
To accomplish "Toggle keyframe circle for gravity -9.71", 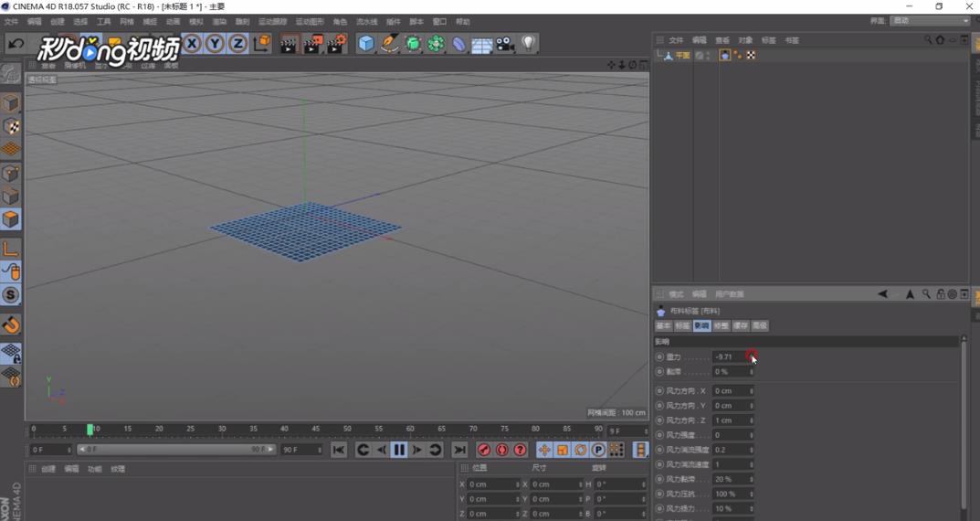I will [x=659, y=357].
